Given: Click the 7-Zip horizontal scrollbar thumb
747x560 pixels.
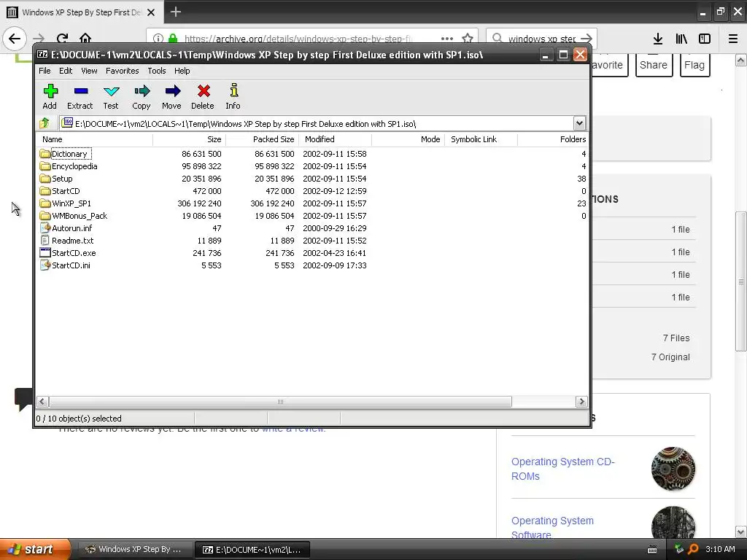Looking at the screenshot, I should (280, 402).
